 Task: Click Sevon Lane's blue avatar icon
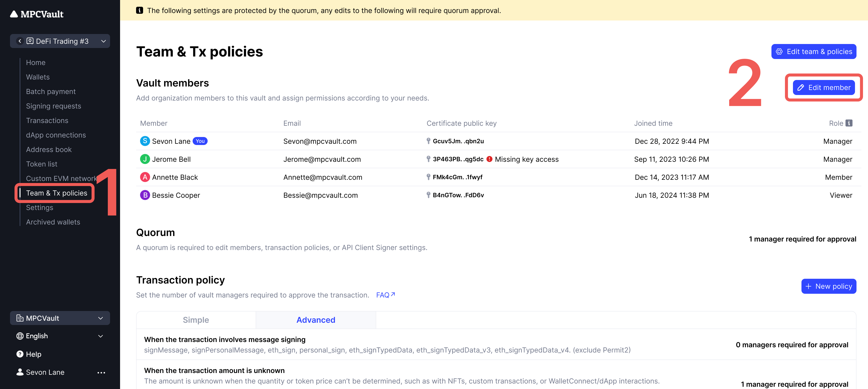coord(145,141)
